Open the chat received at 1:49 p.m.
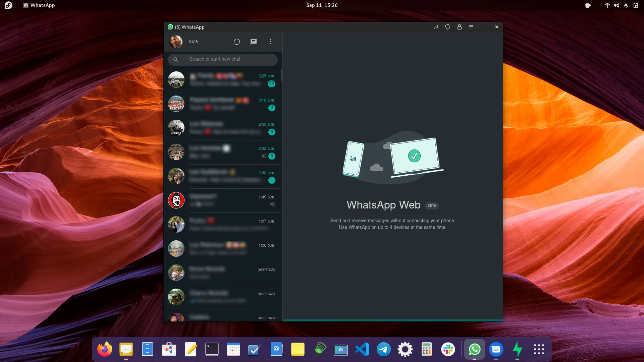 (223, 200)
